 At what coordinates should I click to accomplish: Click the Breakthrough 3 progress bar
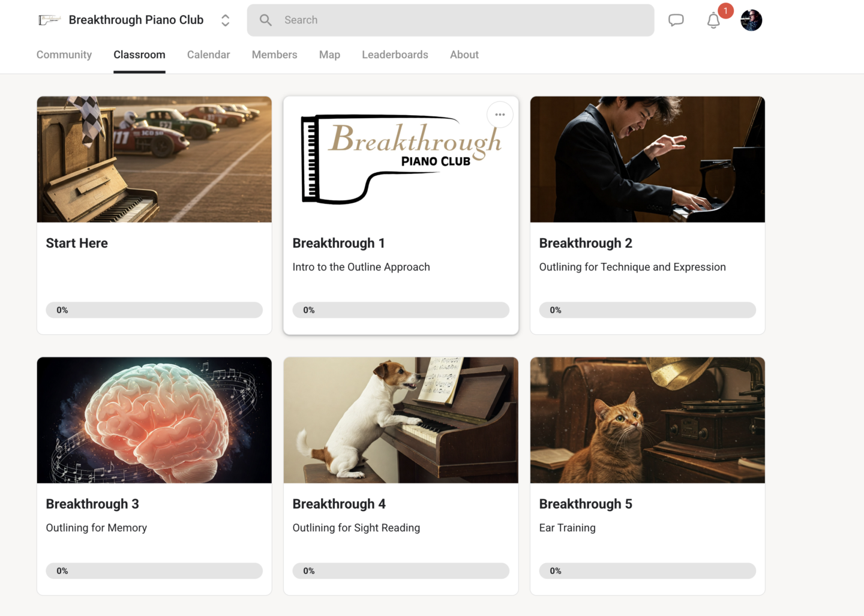[x=154, y=571]
